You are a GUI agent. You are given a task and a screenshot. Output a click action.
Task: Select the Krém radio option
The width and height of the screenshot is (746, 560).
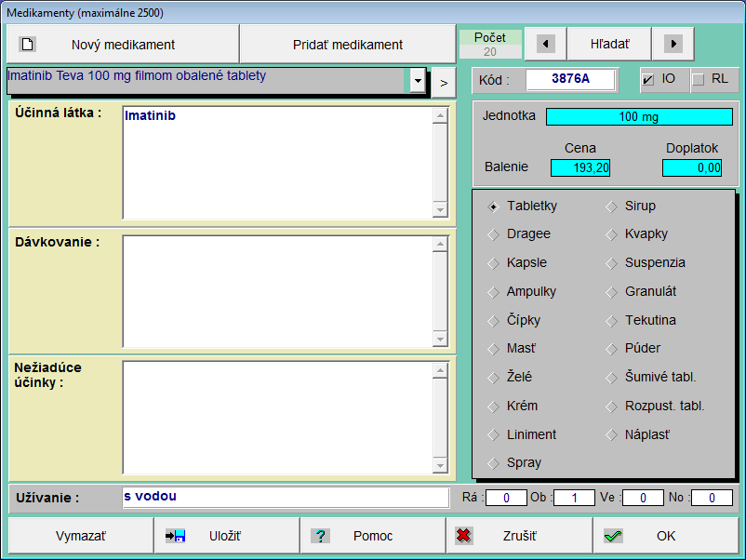493,407
